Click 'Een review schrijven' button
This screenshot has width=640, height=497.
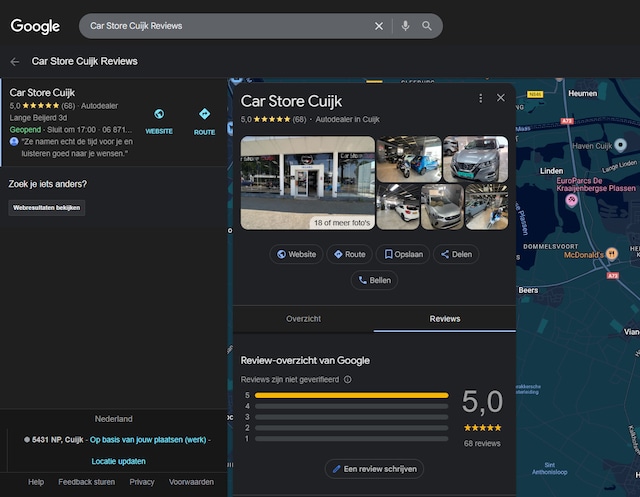click(374, 469)
